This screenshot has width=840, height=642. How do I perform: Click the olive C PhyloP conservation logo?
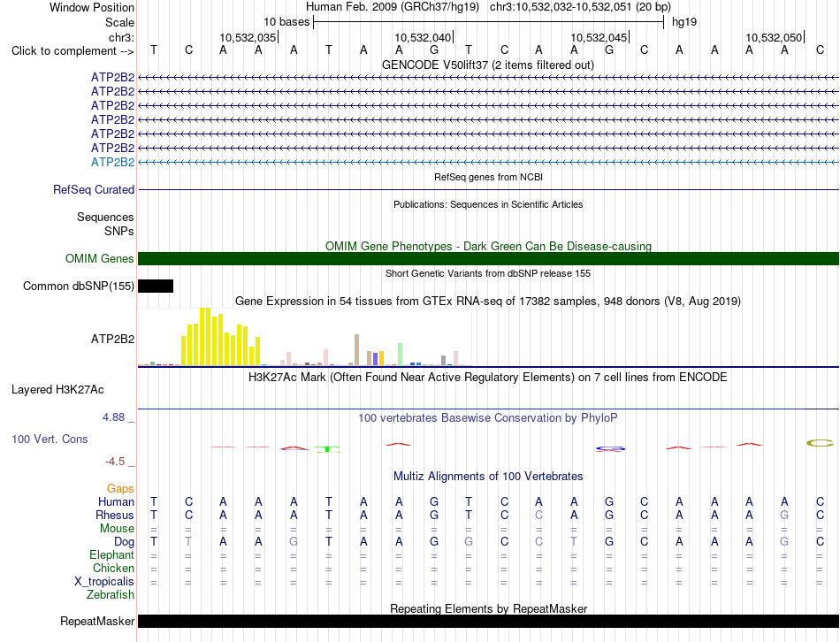click(821, 443)
